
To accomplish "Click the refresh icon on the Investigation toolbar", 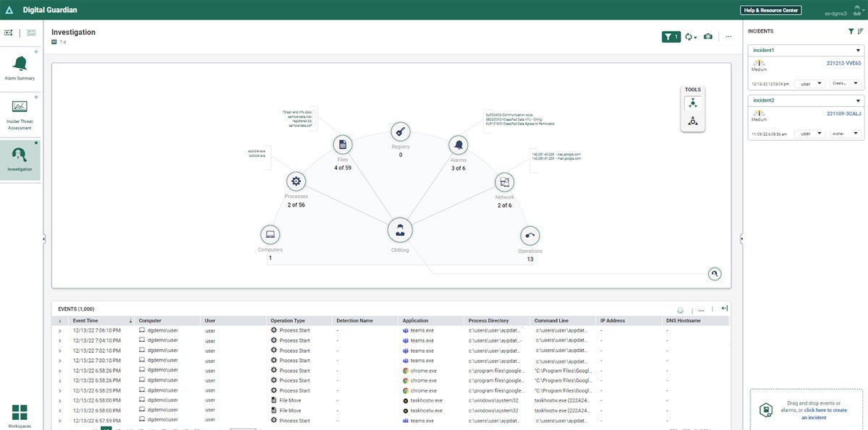I will 689,36.
